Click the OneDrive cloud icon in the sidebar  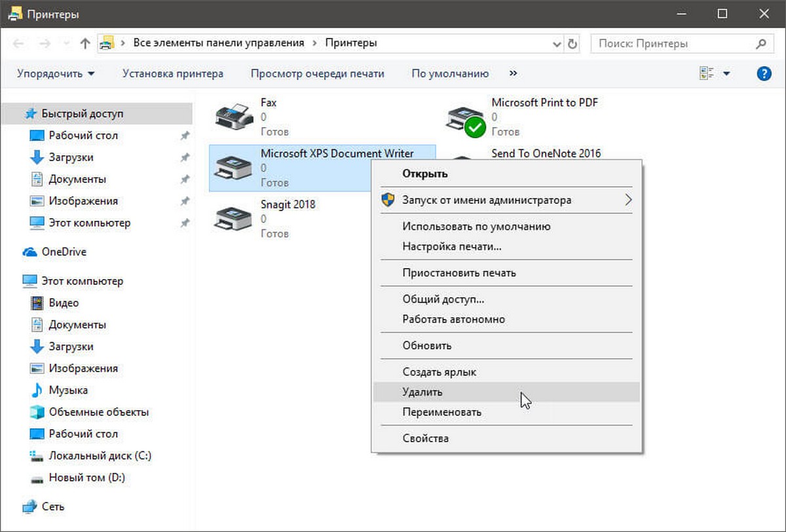tap(30, 252)
